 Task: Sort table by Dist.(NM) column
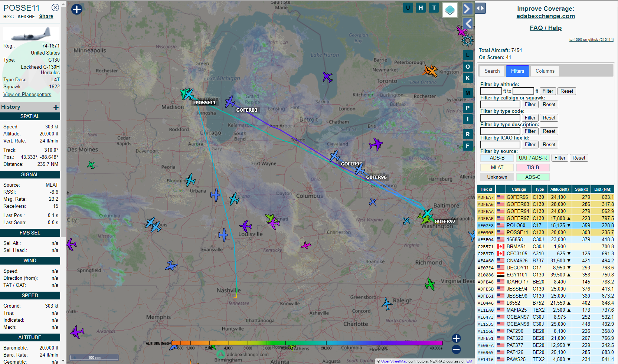point(603,189)
